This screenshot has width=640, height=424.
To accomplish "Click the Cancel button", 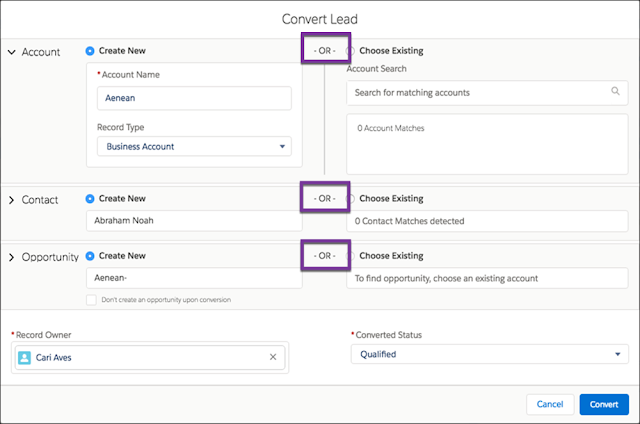I will [550, 404].
